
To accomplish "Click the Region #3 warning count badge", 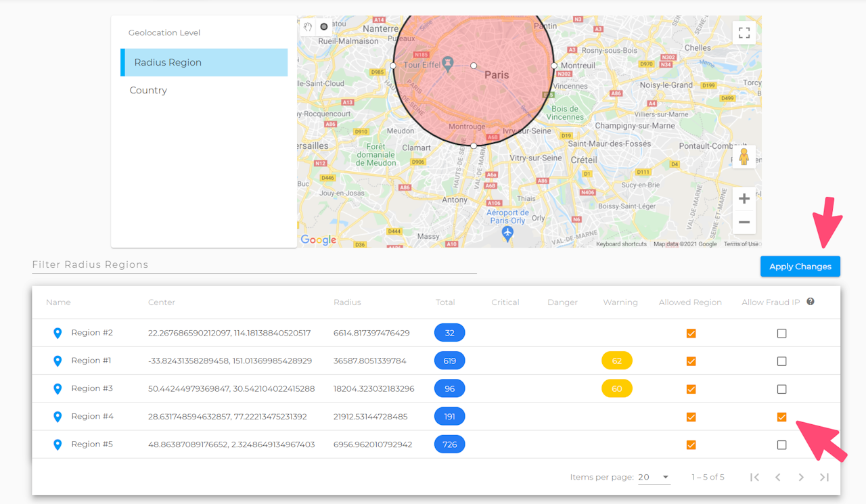I will [616, 389].
